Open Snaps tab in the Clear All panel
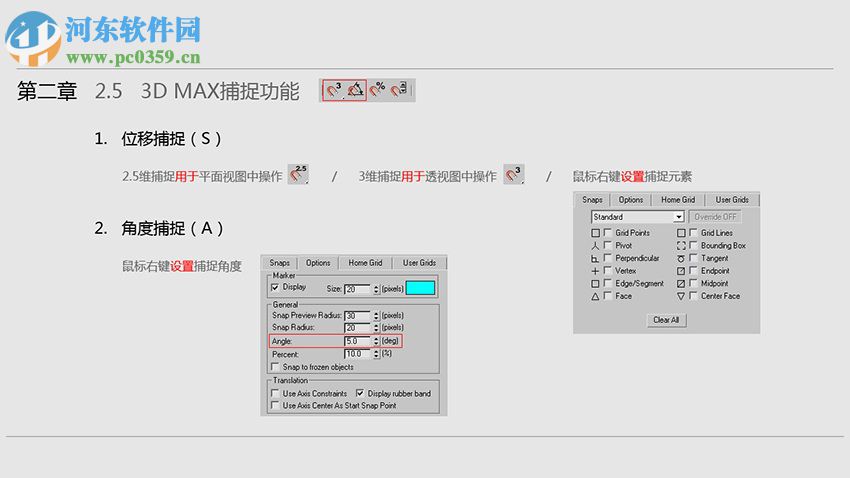 [x=592, y=199]
